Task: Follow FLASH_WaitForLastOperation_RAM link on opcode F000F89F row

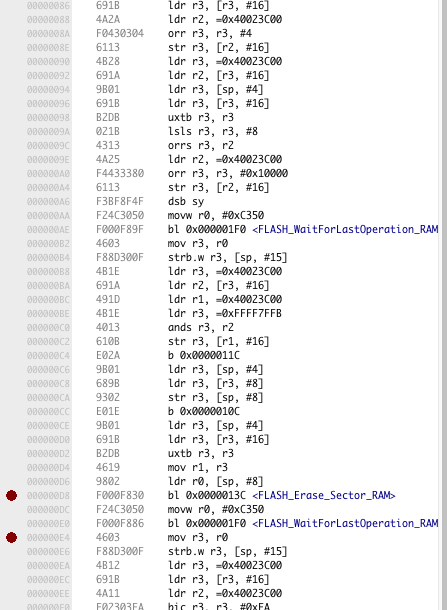Action: (x=345, y=229)
